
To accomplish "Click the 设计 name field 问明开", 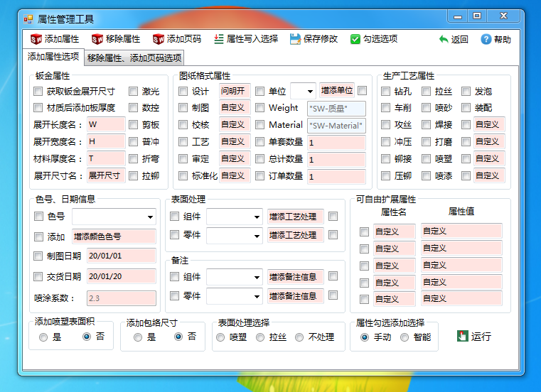I will (235, 91).
